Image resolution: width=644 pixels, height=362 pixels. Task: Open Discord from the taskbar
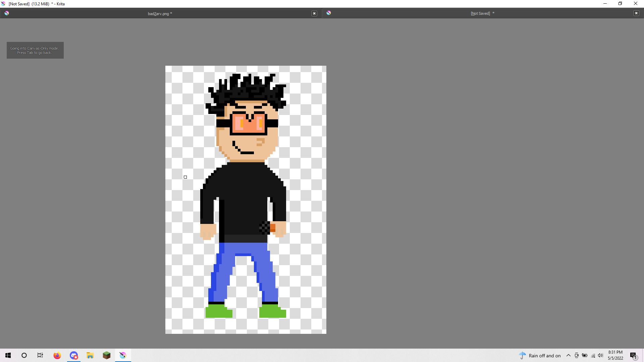[x=74, y=355]
